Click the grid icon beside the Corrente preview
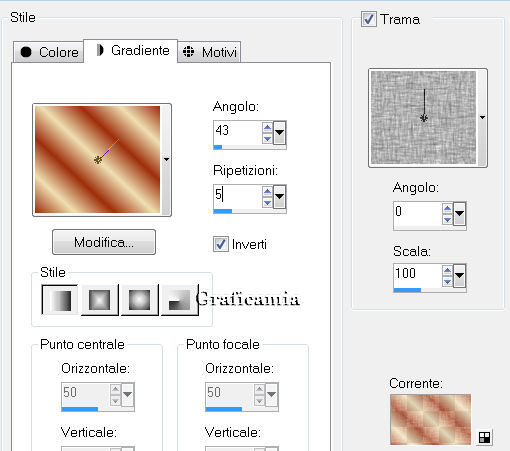 [484, 437]
